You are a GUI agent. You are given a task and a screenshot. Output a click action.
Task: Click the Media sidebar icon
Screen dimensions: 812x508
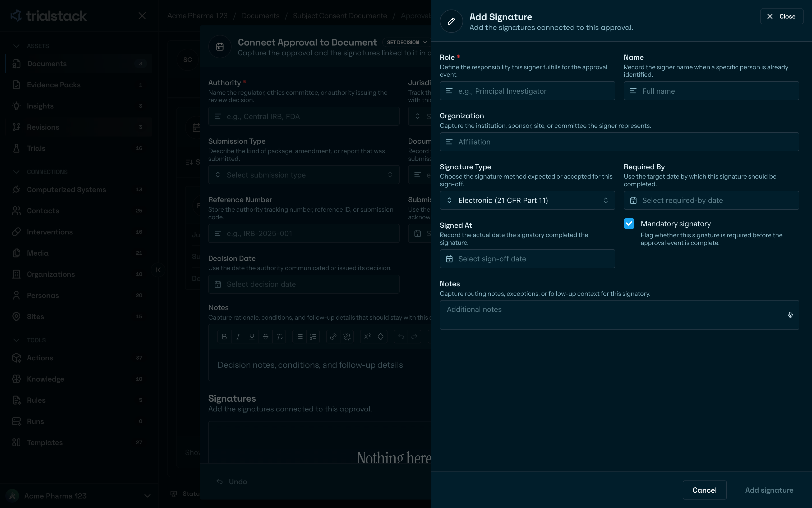coord(16,253)
